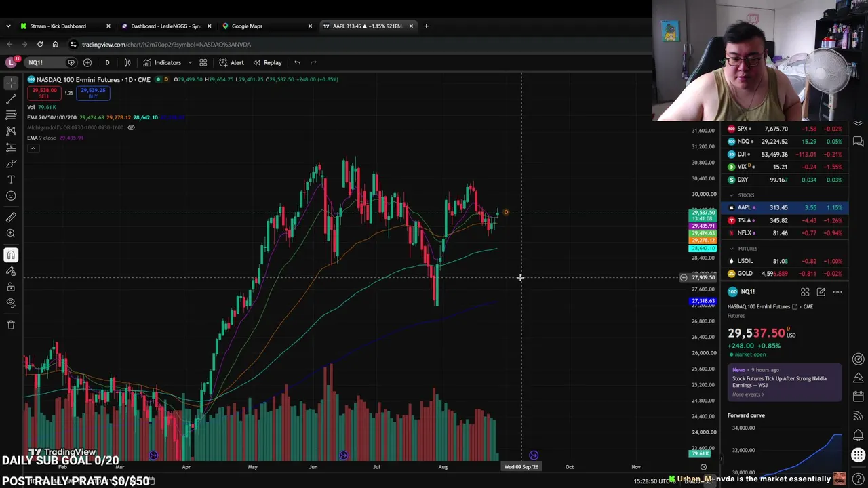Activate the zoom in tool

click(x=11, y=233)
